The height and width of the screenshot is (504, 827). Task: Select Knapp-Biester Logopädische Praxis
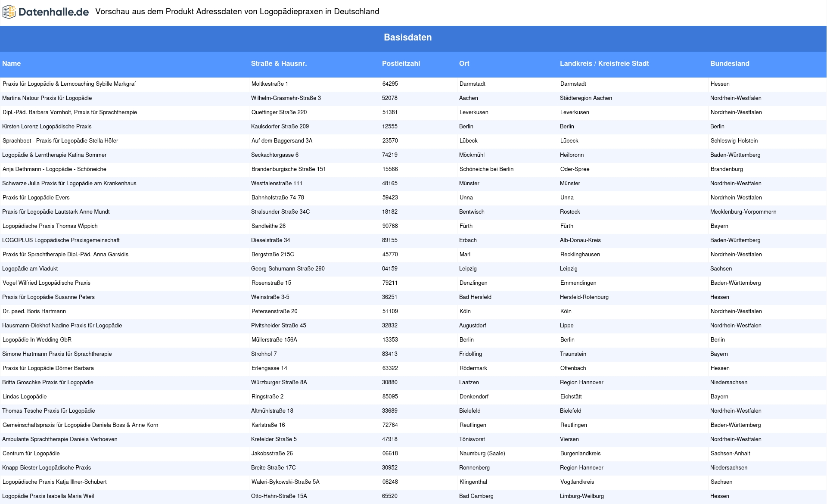coord(47,468)
